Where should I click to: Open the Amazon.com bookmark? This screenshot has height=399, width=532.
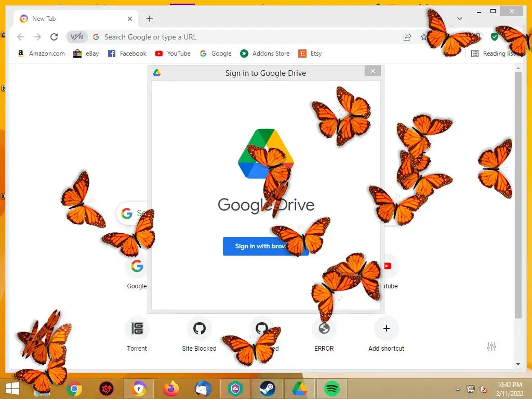click(x=41, y=54)
